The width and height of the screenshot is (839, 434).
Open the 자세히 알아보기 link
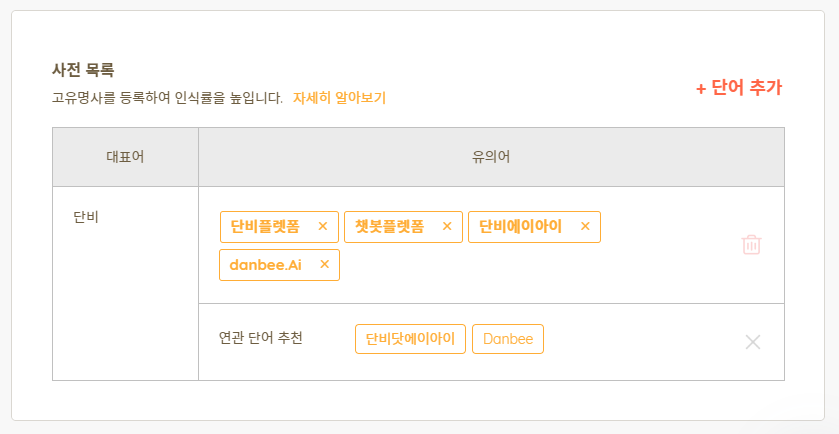pos(339,98)
